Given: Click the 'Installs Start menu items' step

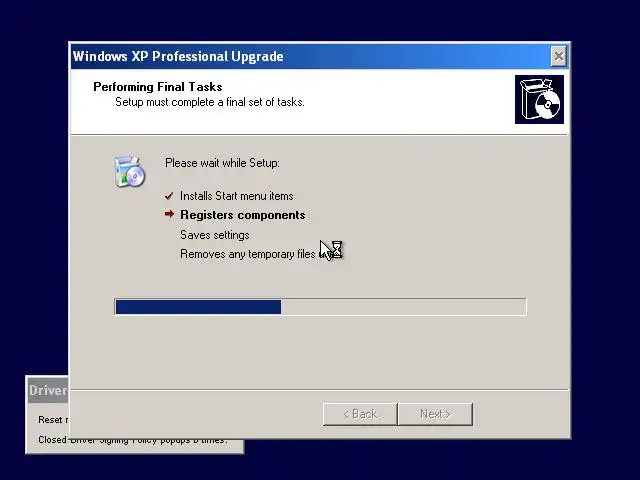Looking at the screenshot, I should [237, 196].
